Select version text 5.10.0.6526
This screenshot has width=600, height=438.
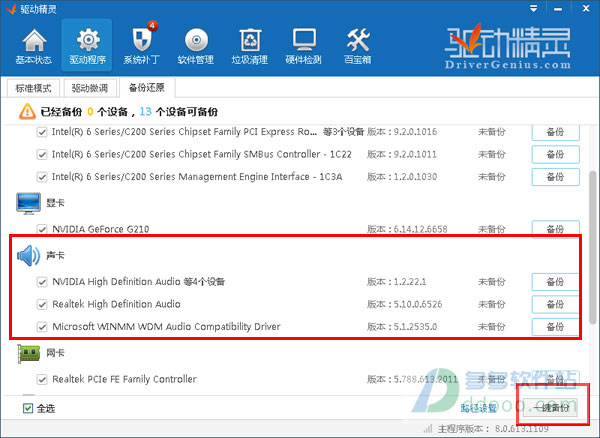418,304
